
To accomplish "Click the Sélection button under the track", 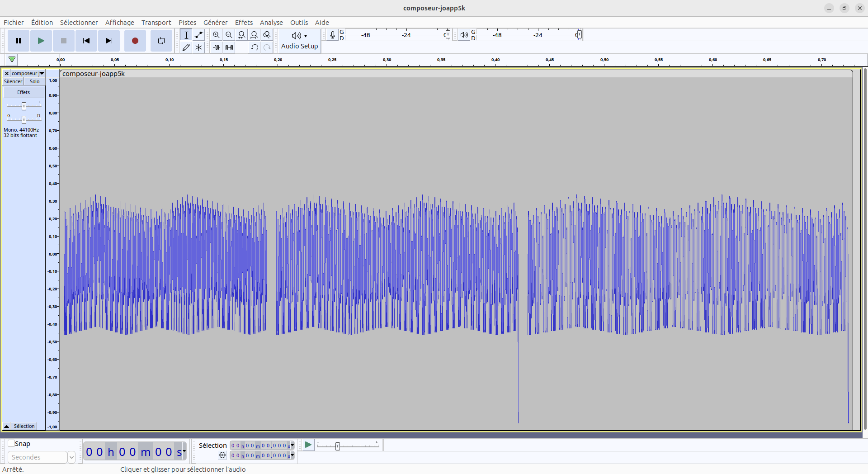I will click(24, 426).
